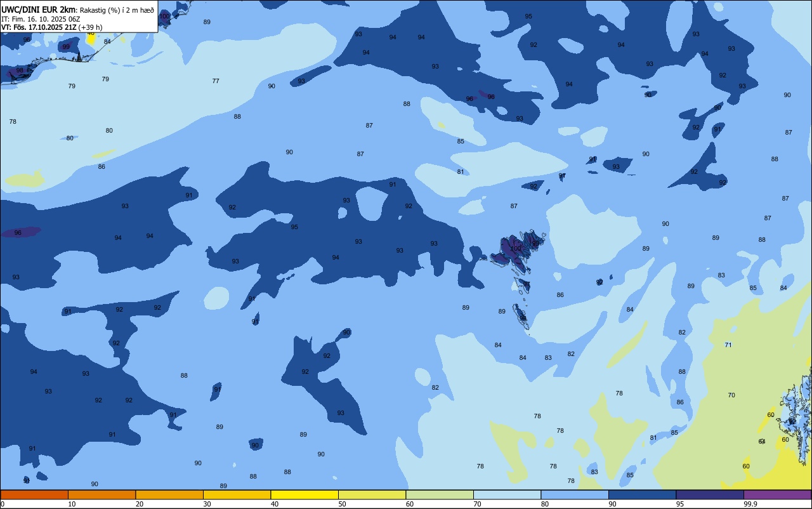Click the 'IT: Fim. 16. 10. 2025 06Z' line
This screenshot has width=812, height=509.
[x=41, y=18]
